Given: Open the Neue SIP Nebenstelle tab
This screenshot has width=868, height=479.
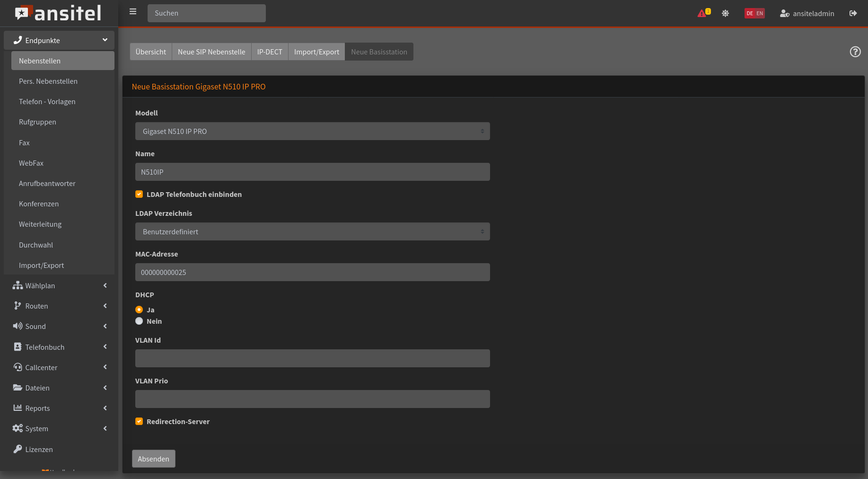Looking at the screenshot, I should 211,52.
